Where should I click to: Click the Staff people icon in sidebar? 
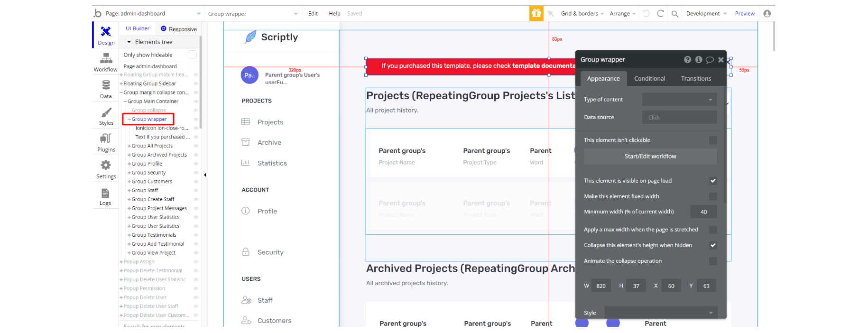click(x=246, y=300)
